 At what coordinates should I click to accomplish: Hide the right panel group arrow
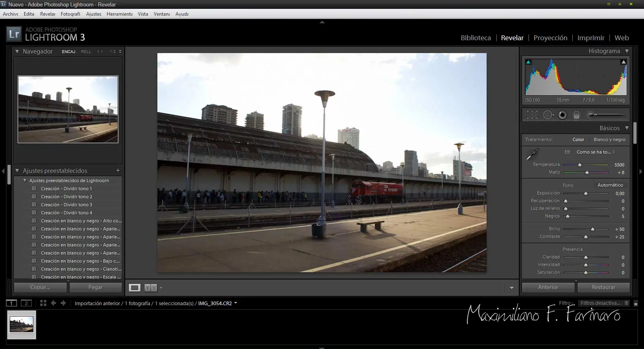pos(641,171)
